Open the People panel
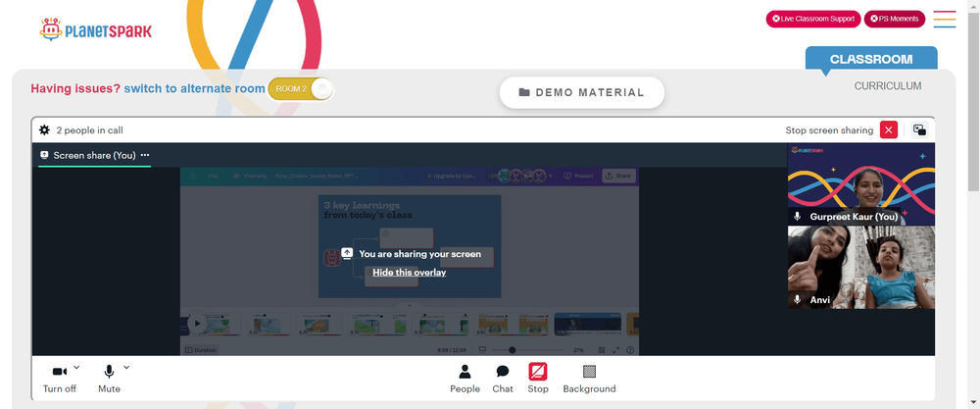The height and width of the screenshot is (409, 980). pos(465,379)
